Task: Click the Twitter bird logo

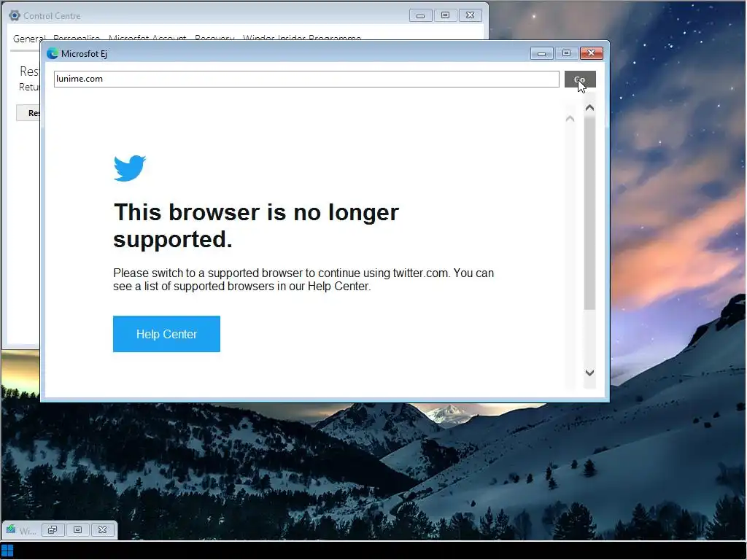Action: pyautogui.click(x=130, y=168)
